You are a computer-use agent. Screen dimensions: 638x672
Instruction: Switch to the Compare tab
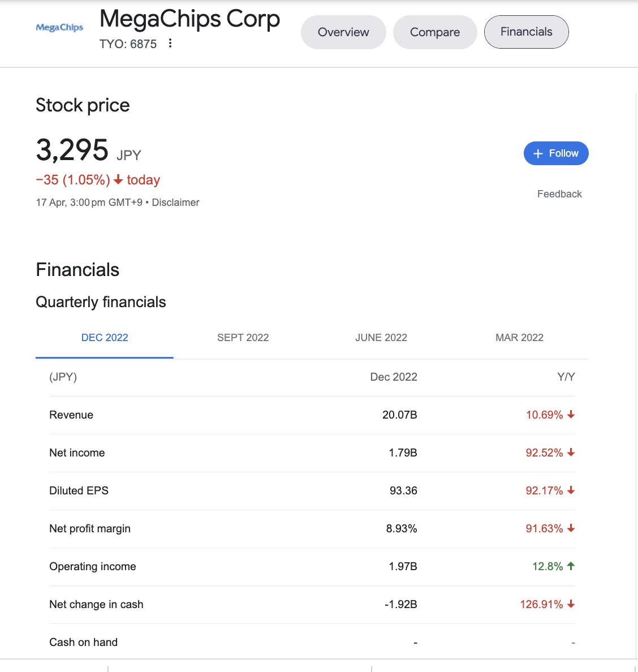[435, 32]
